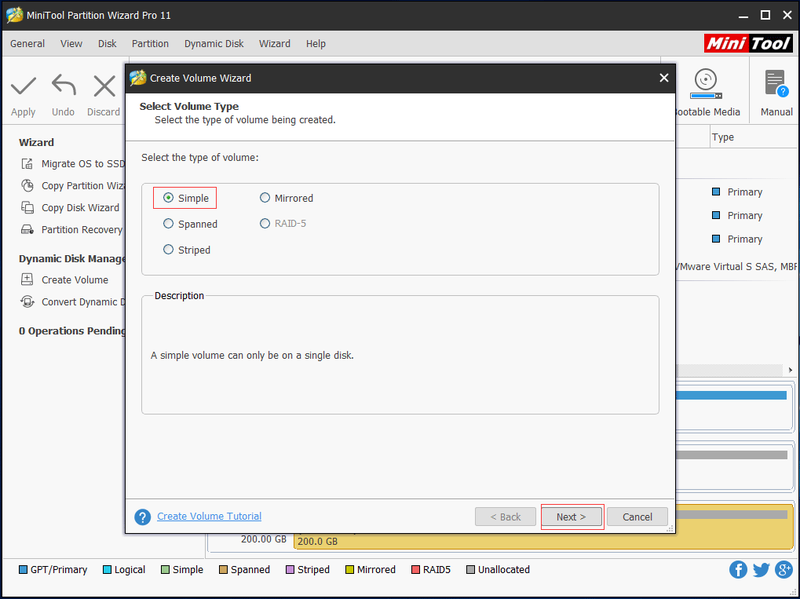Open the Create Volume Tutorial link
The width and height of the screenshot is (800, 599).
click(x=209, y=516)
